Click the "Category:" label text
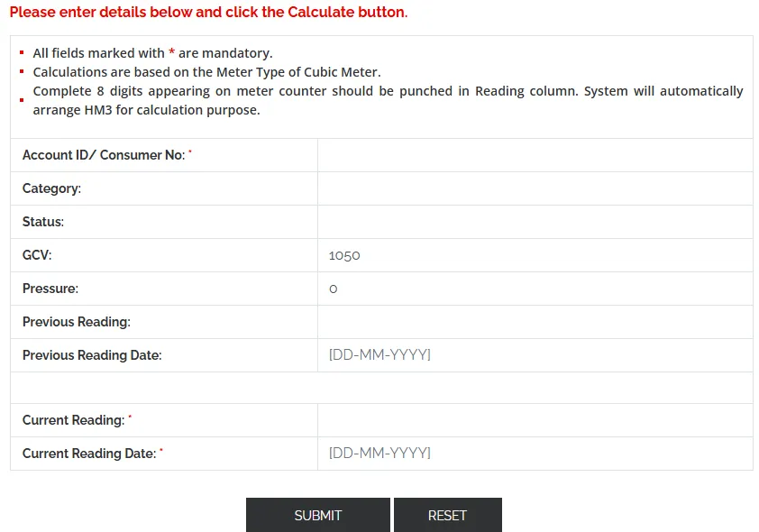The image size is (759, 532). (51, 188)
